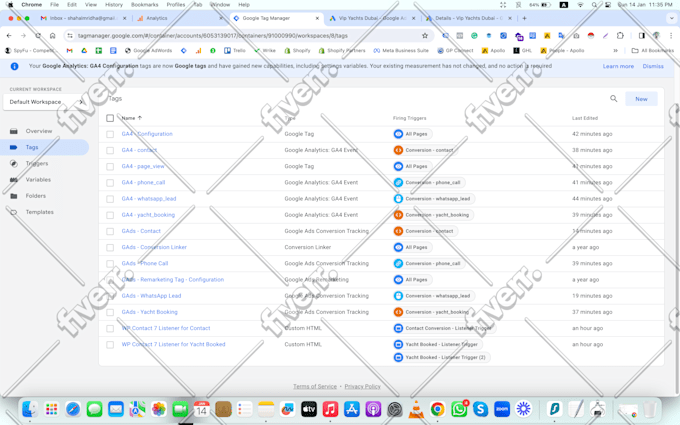This screenshot has height=425, width=680.
Task: Open Meta Business Suite bookmark
Action: point(401,51)
